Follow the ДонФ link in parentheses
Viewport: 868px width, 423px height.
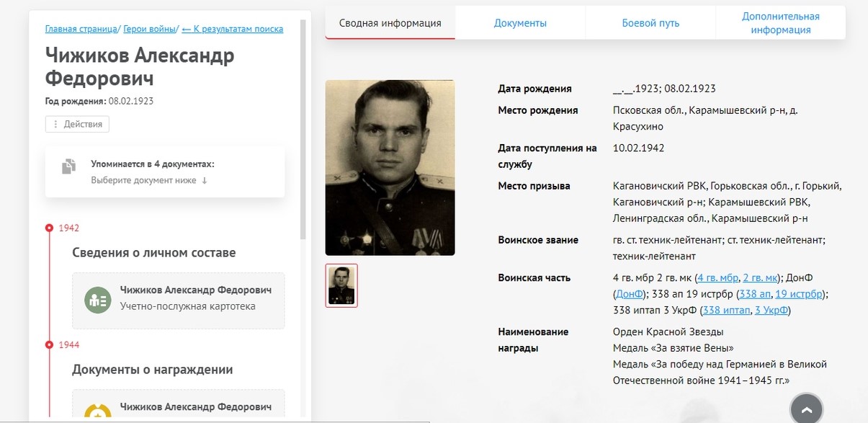click(630, 294)
